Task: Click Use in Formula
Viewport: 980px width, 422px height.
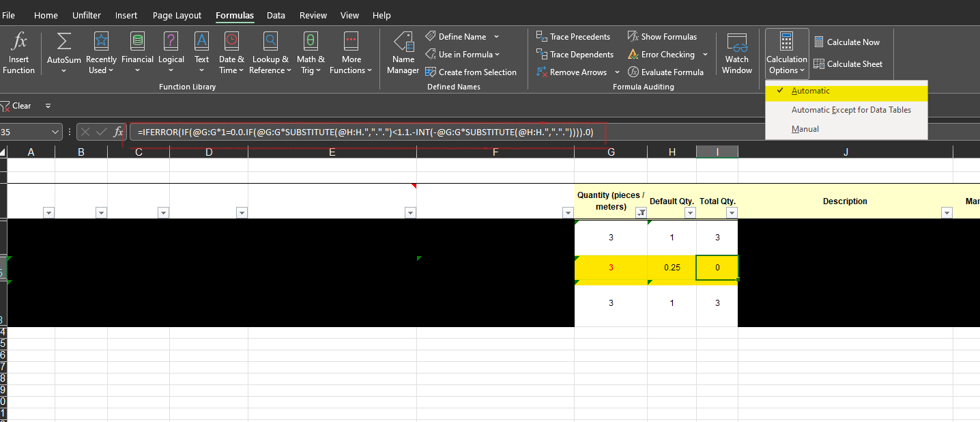Action: [462, 55]
